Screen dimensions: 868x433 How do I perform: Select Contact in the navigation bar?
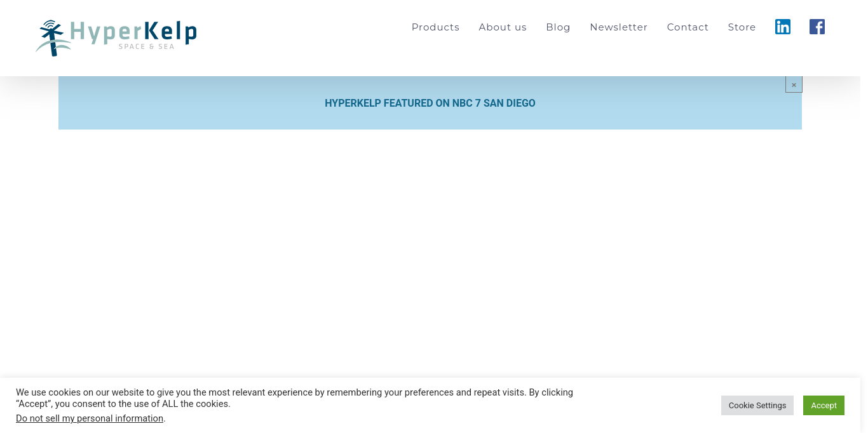688,27
